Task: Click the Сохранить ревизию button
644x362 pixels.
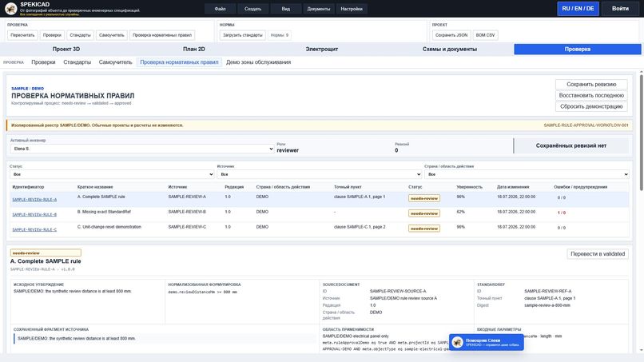Action: tap(591, 84)
